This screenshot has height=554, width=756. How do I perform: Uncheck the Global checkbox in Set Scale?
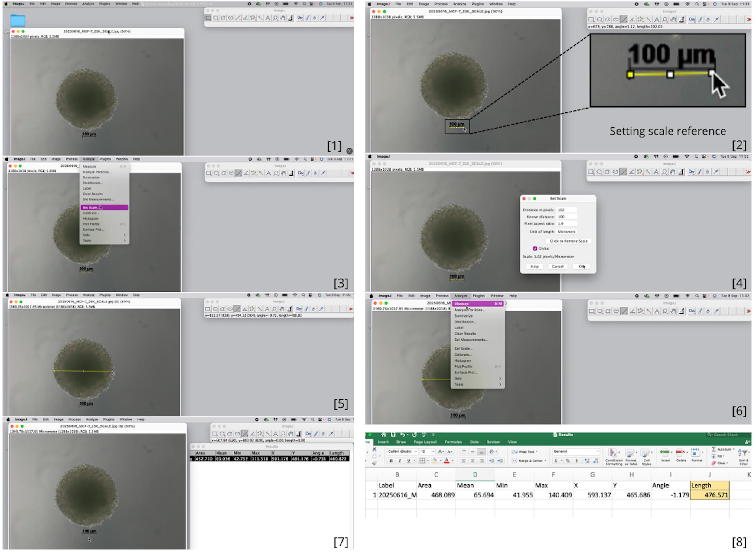[x=535, y=249]
